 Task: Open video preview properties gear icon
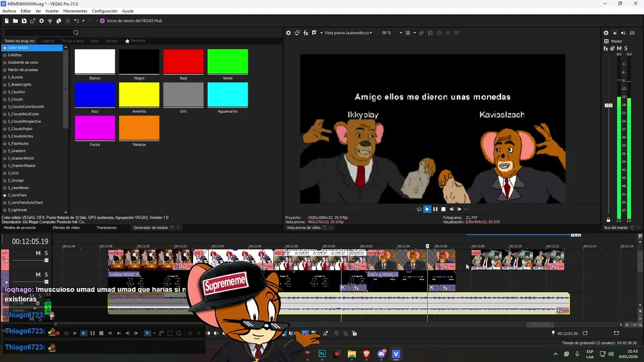tap(288, 33)
